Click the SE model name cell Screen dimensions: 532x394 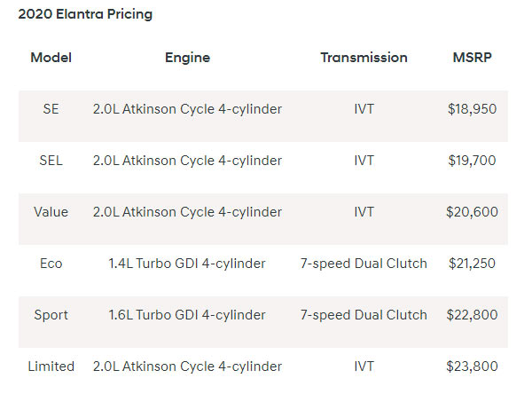coord(51,109)
